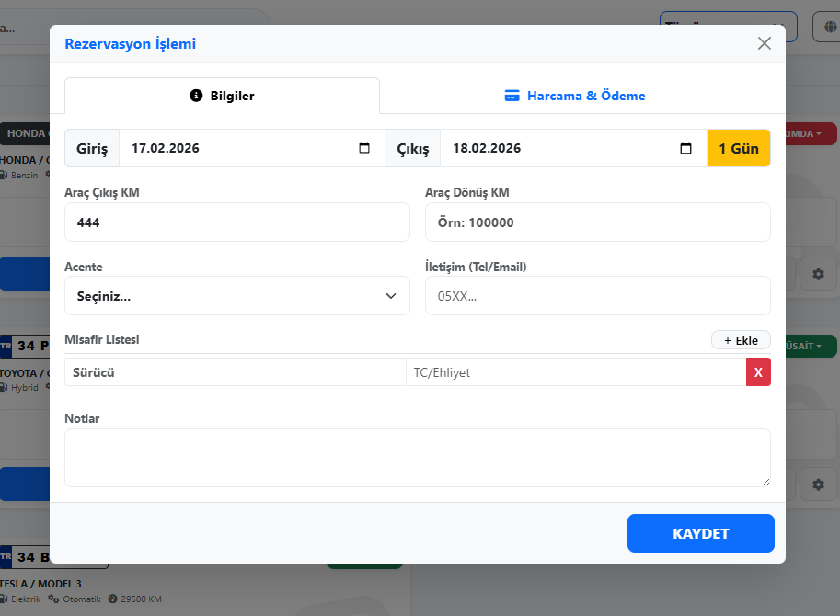Click the gear icon on Honda card
This screenshot has width=840, height=616.
point(818,274)
